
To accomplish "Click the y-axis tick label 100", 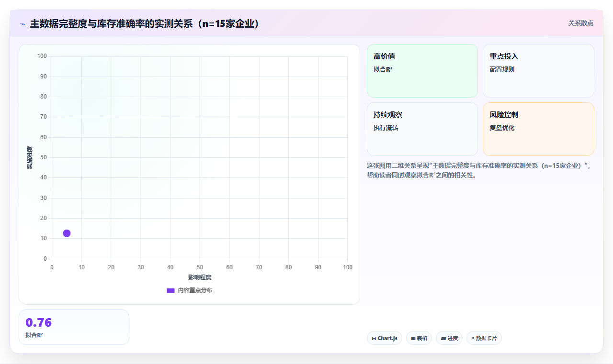I will tap(42, 56).
